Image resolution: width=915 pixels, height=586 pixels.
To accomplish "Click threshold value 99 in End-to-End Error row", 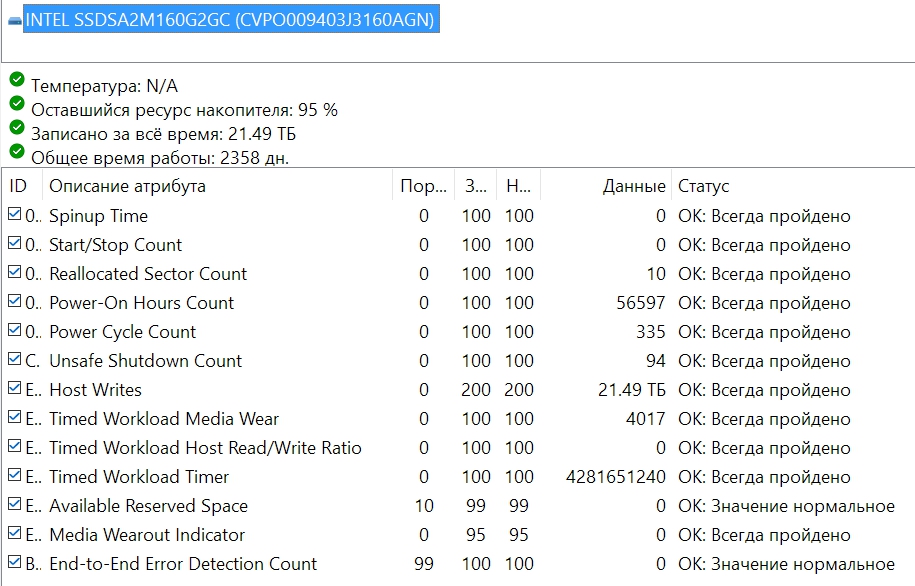I will (x=424, y=564).
